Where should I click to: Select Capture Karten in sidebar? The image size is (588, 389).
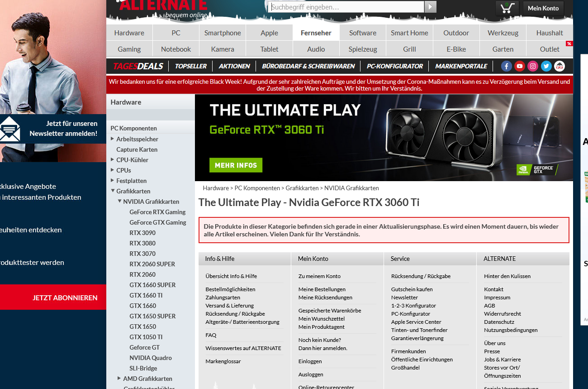137,149
